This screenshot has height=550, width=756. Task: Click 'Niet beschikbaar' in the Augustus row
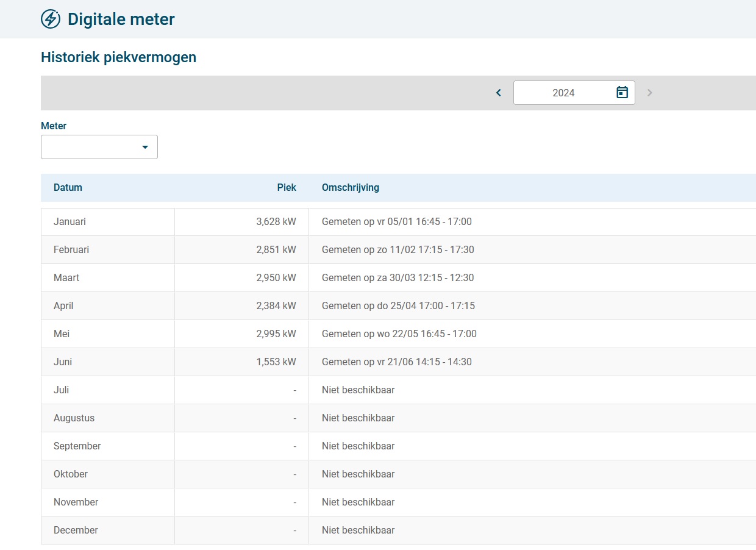pyautogui.click(x=358, y=418)
